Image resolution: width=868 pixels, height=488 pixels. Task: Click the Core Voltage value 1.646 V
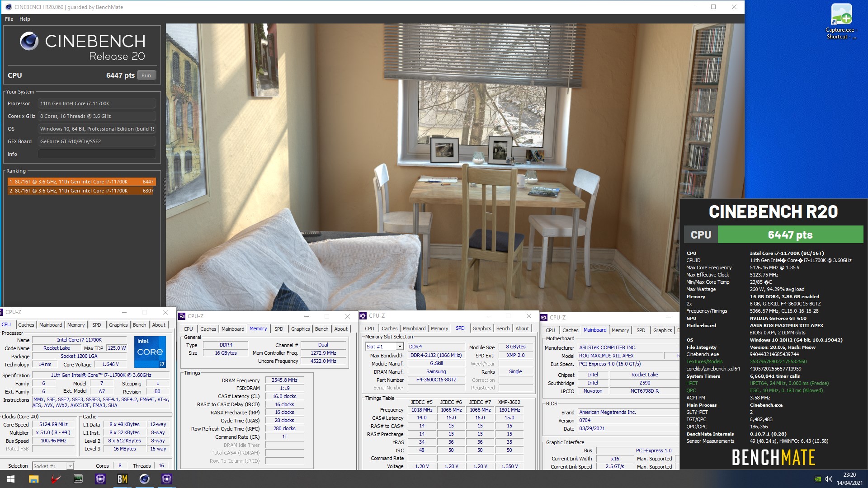pyautogui.click(x=110, y=364)
